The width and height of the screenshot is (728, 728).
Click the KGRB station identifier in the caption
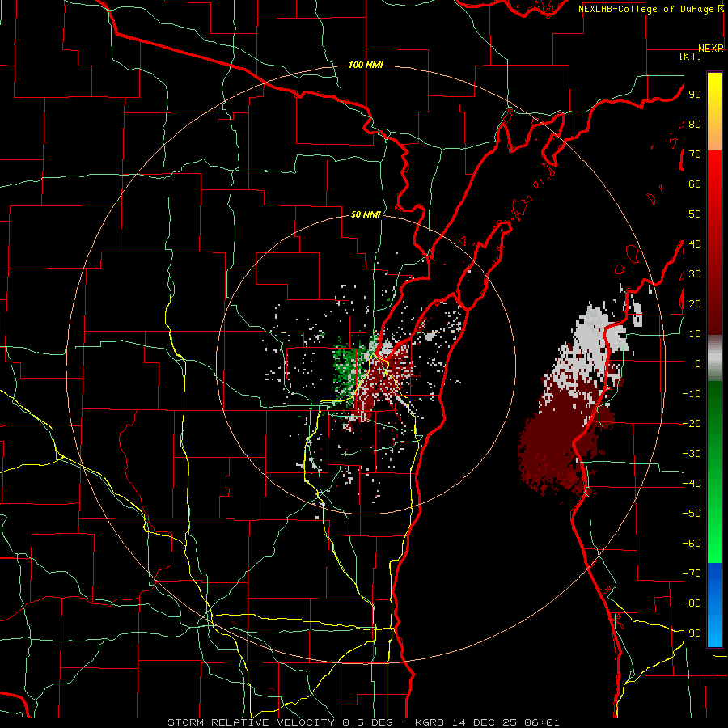pos(430,722)
